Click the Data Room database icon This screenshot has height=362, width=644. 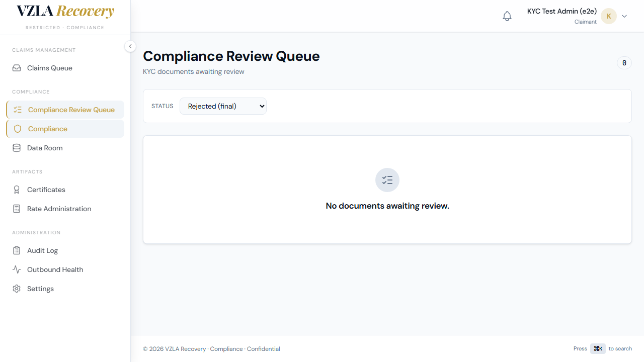pos(17,148)
